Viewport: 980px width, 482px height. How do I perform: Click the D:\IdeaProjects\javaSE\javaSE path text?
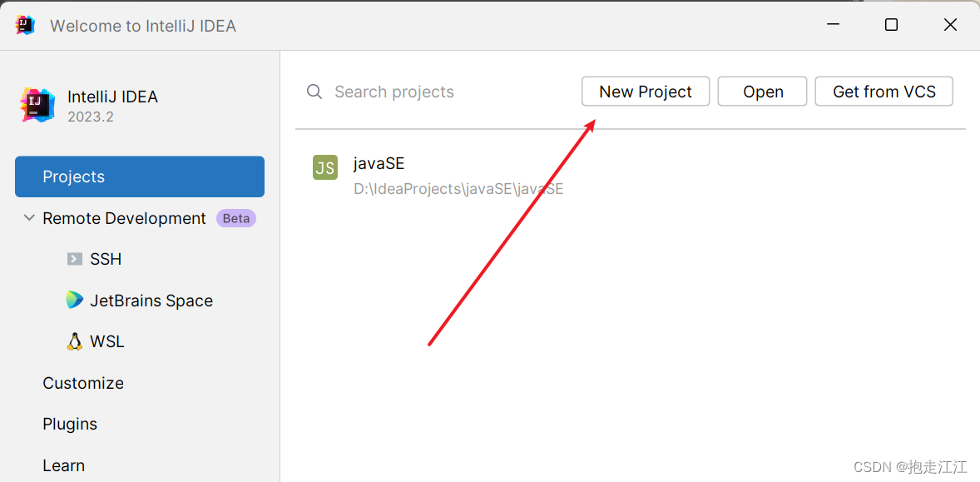click(x=458, y=189)
